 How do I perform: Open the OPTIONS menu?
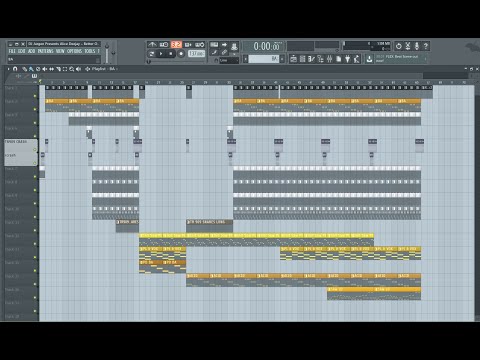point(75,51)
